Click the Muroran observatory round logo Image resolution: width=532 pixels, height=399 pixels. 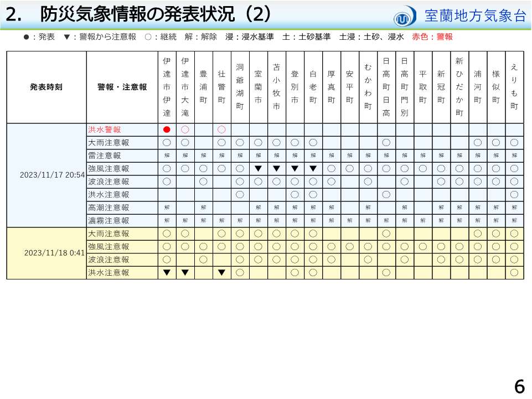coord(405,16)
